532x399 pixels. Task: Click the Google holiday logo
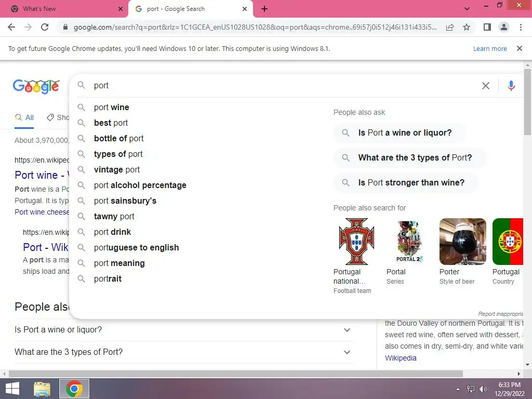coord(36,86)
